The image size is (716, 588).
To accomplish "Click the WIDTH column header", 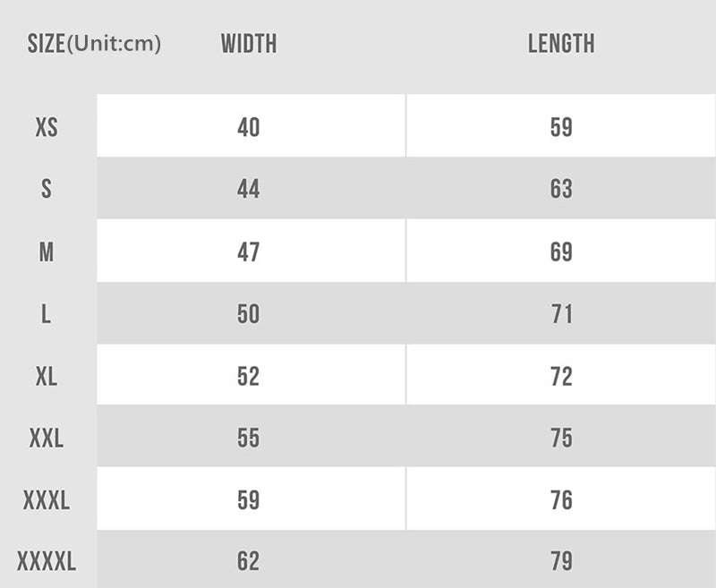I will 249,44.
